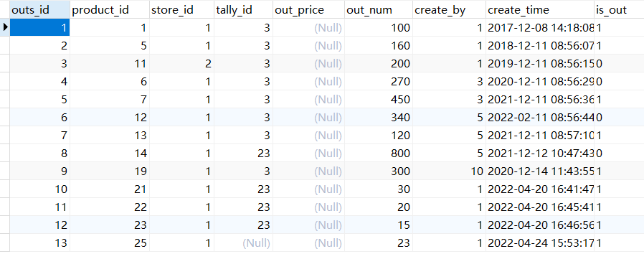Click create_time 2021-12-12 10:47:43

pyautogui.click(x=540, y=154)
